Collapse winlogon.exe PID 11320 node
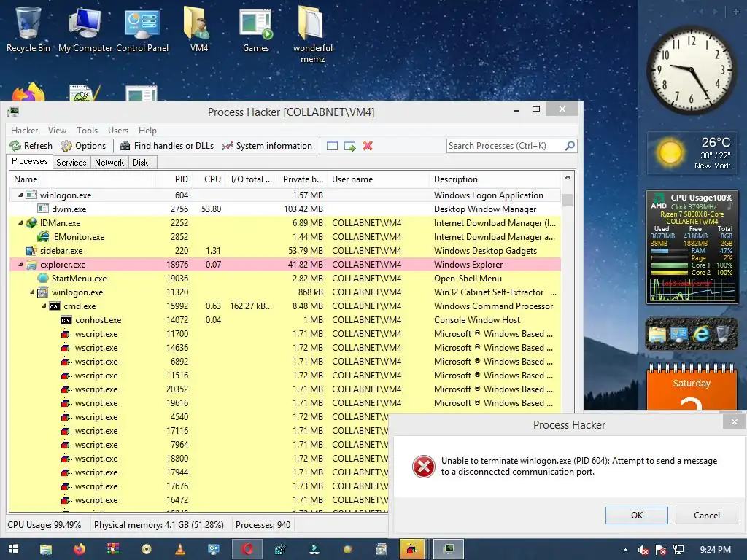747x560 pixels. click(x=32, y=292)
